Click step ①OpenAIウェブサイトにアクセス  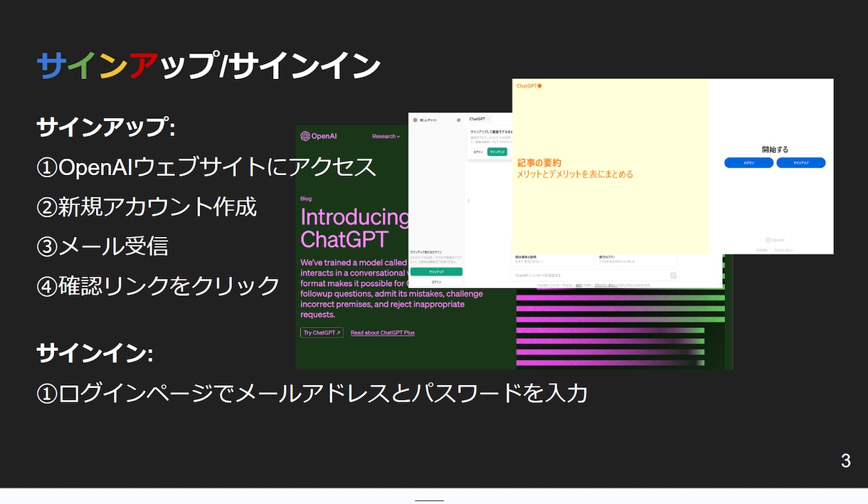[206, 167]
